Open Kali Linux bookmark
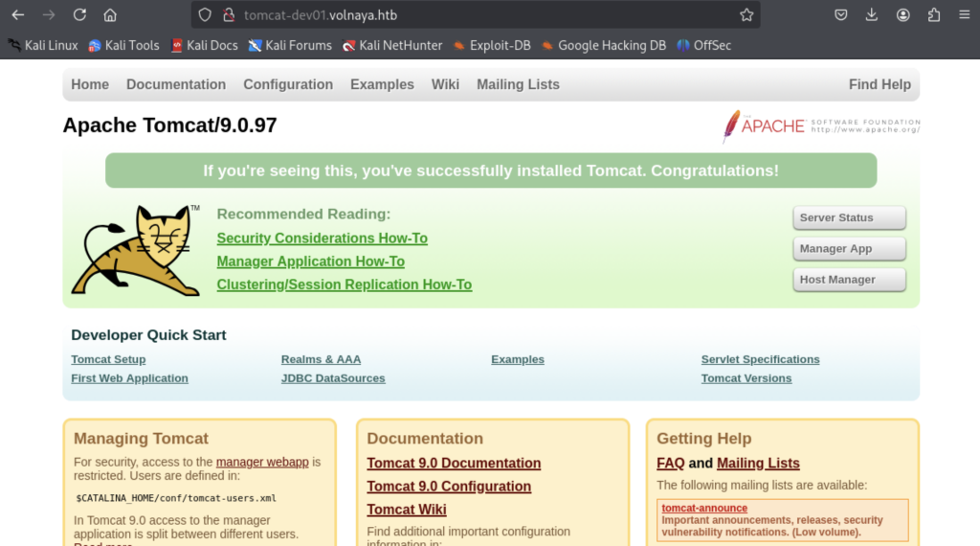 click(x=43, y=46)
